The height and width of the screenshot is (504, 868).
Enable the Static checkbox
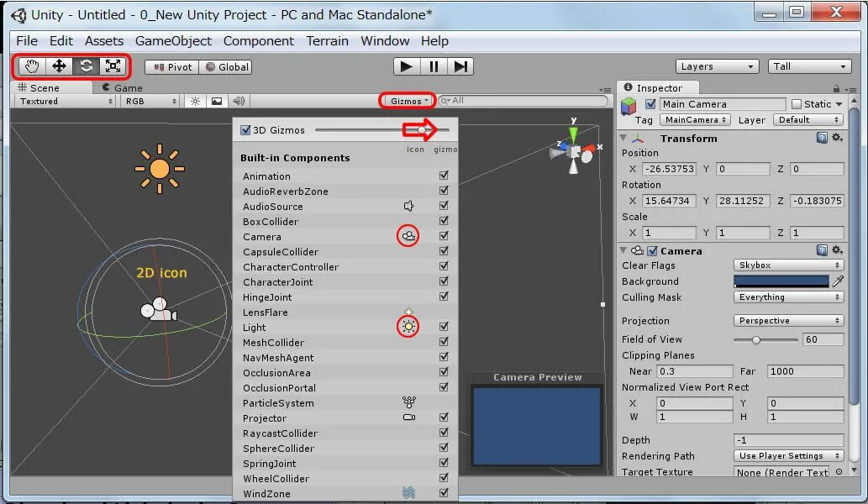pyautogui.click(x=797, y=104)
